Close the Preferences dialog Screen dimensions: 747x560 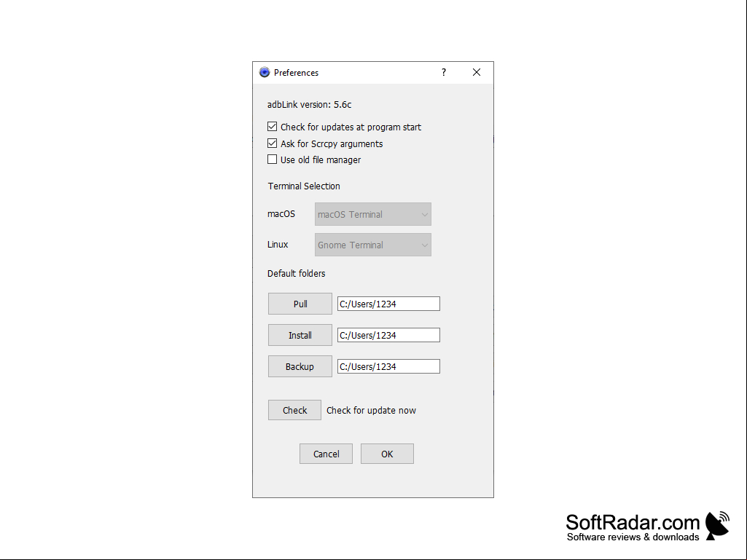click(477, 72)
